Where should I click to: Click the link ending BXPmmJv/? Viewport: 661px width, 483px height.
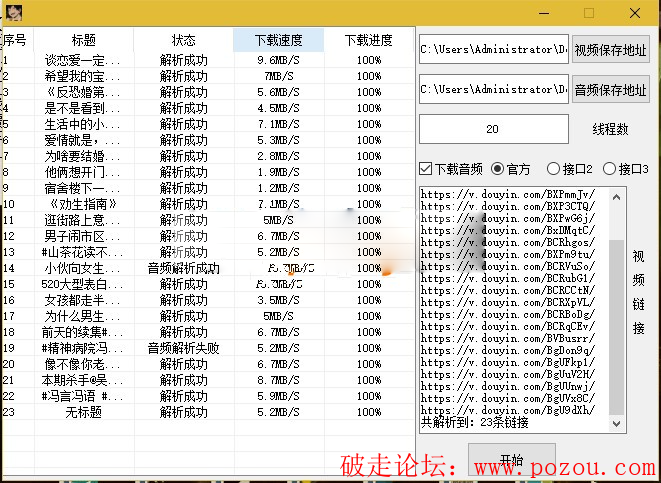click(x=508, y=194)
